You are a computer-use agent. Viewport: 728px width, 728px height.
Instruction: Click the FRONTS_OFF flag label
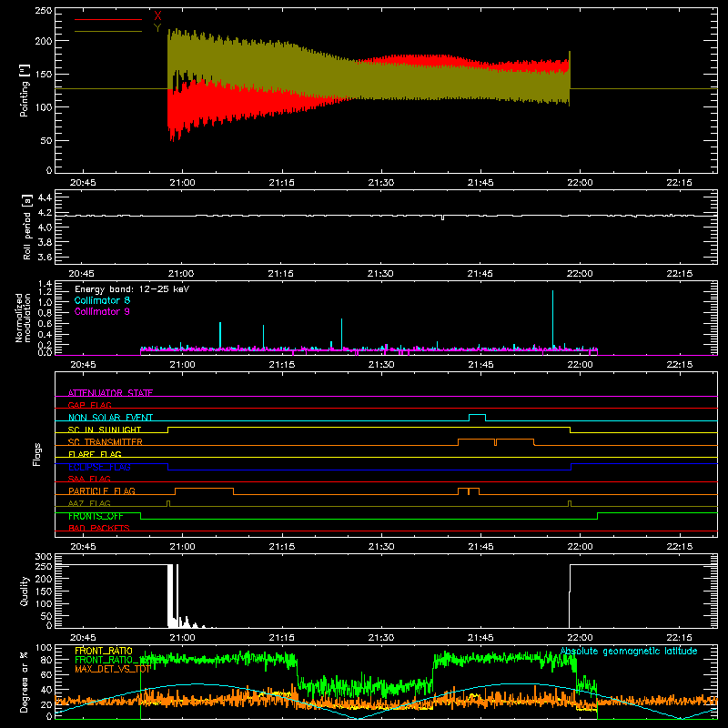pos(96,516)
